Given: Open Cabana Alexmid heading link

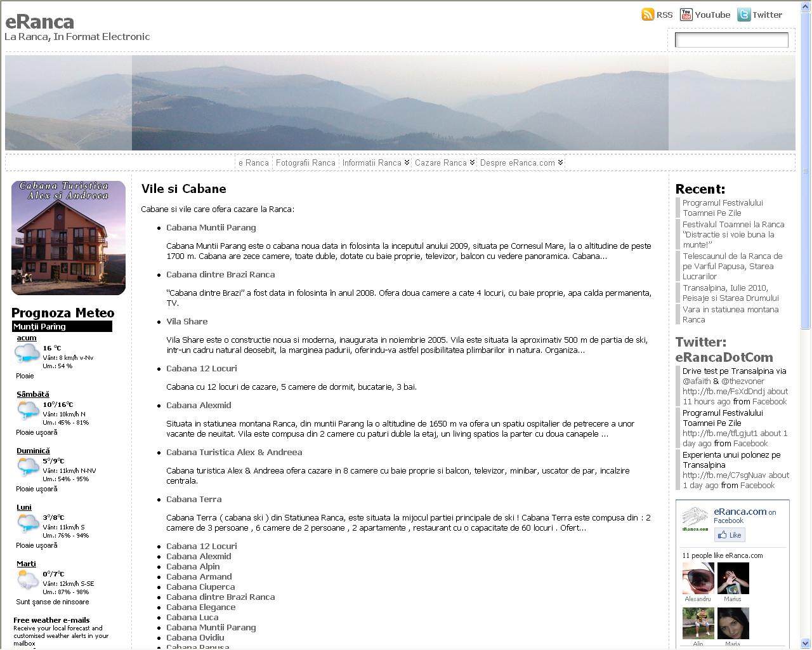Looking at the screenshot, I should (x=199, y=405).
